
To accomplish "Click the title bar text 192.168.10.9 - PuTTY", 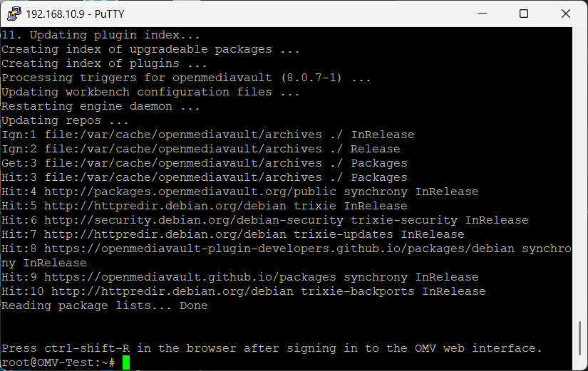I will pos(75,14).
